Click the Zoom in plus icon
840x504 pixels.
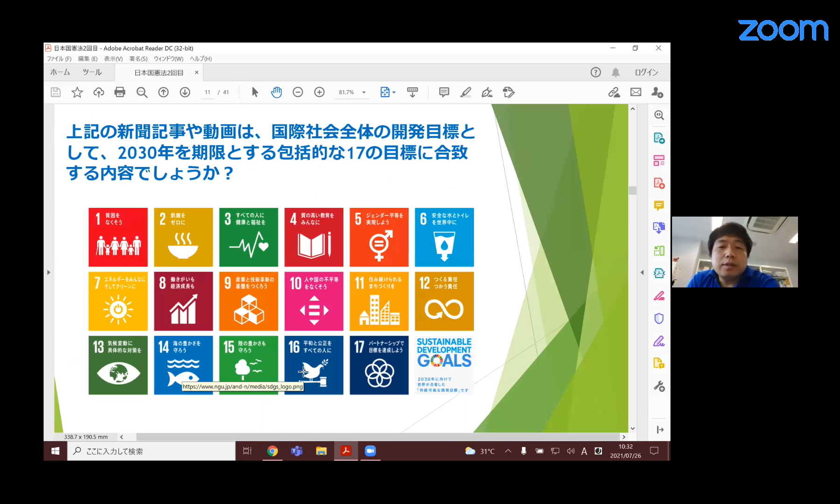319,92
